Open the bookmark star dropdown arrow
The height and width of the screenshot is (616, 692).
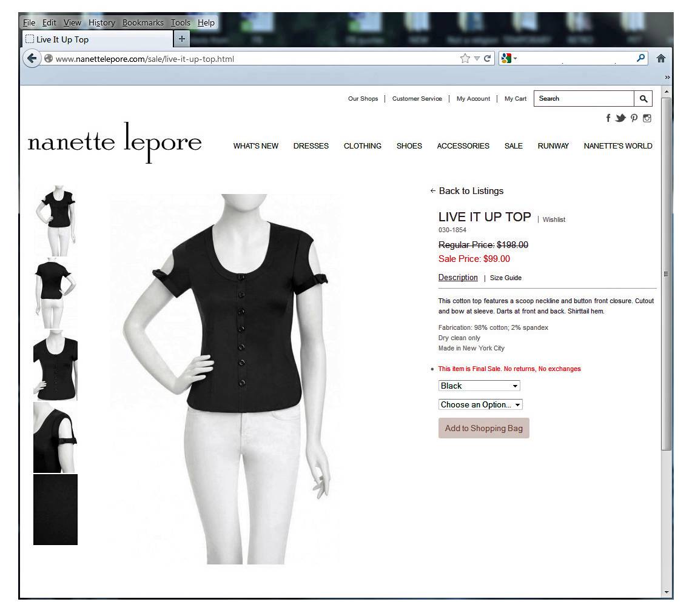pos(477,59)
